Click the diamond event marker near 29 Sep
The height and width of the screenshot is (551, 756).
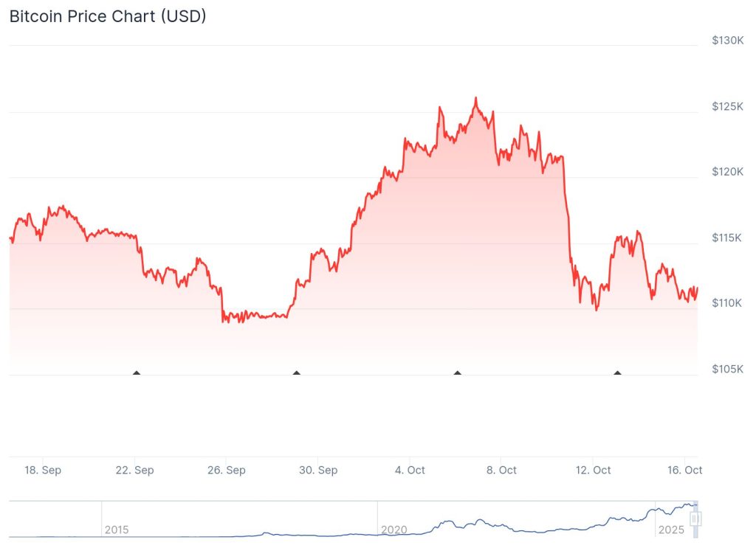click(297, 373)
